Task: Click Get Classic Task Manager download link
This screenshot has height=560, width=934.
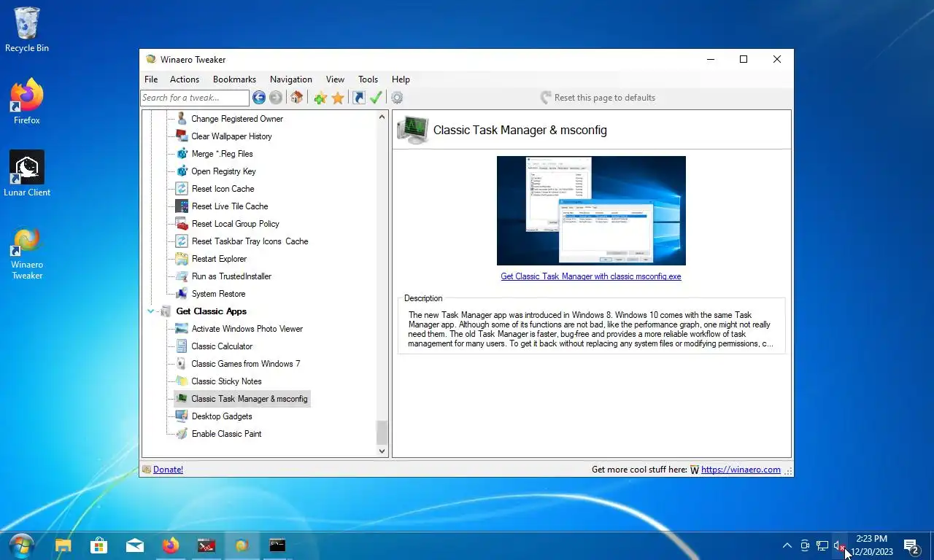Action: coord(591,276)
